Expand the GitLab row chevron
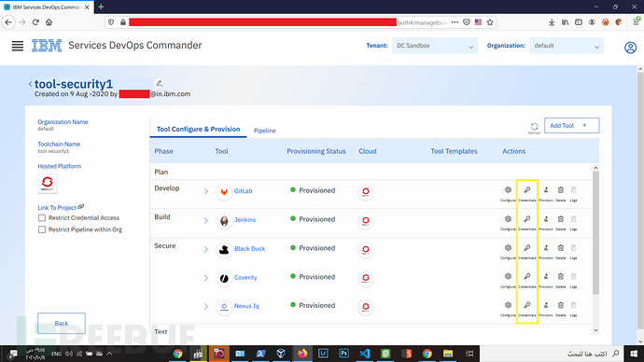This screenshot has height=362, width=644. [x=205, y=191]
